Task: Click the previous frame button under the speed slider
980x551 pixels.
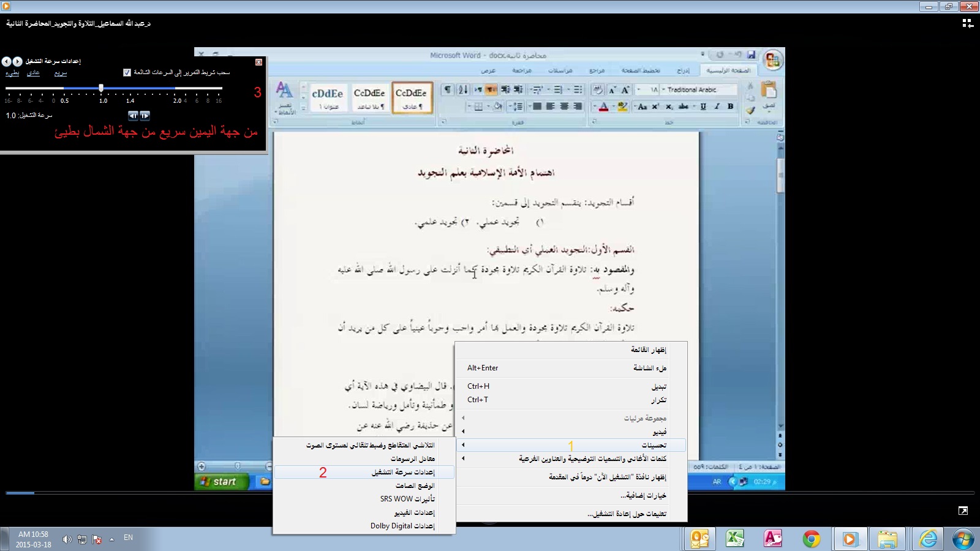Action: click(x=133, y=116)
